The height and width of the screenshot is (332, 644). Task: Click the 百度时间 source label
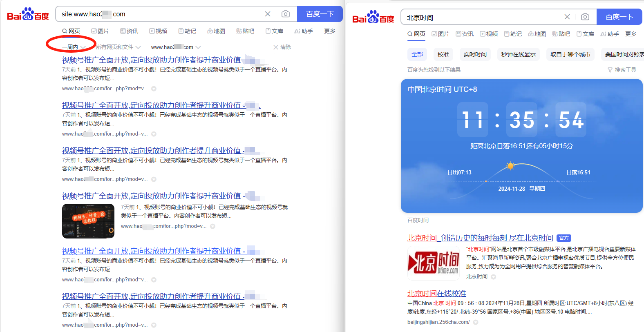point(418,220)
